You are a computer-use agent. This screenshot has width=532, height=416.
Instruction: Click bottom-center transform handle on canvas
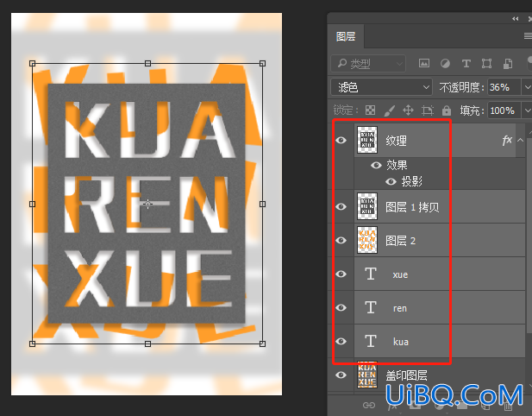pyautogui.click(x=147, y=344)
